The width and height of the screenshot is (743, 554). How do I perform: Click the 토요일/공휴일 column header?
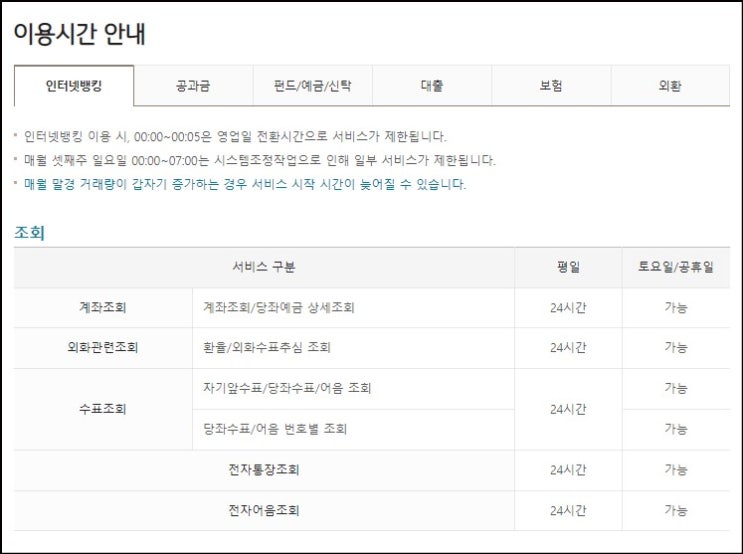point(676,267)
